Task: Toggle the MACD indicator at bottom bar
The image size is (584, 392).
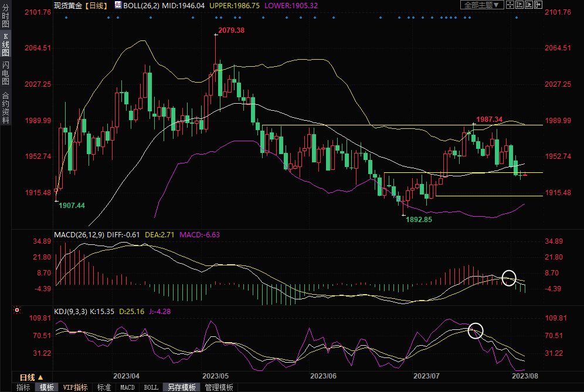Action: (x=127, y=387)
